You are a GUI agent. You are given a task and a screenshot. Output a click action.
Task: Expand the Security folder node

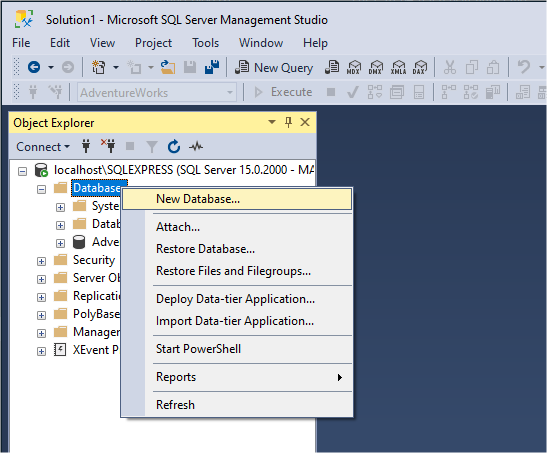(x=42, y=261)
